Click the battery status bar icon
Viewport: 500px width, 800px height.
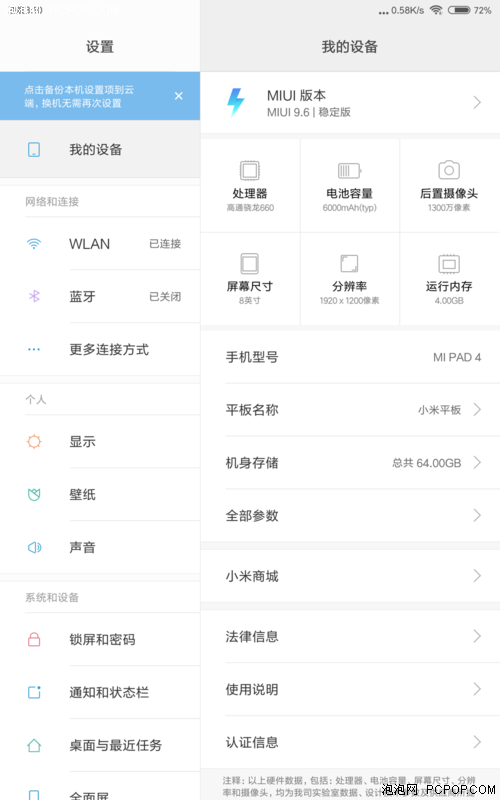pyautogui.click(x=459, y=10)
